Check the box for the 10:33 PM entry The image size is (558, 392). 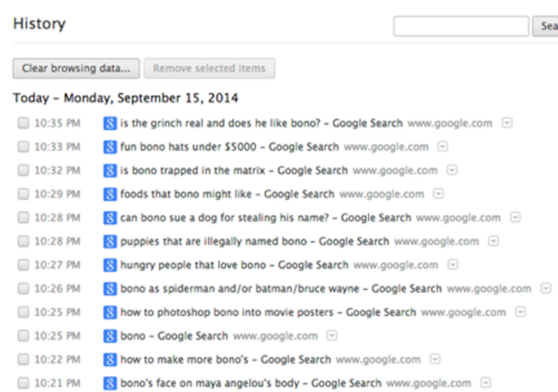pyautogui.click(x=23, y=146)
